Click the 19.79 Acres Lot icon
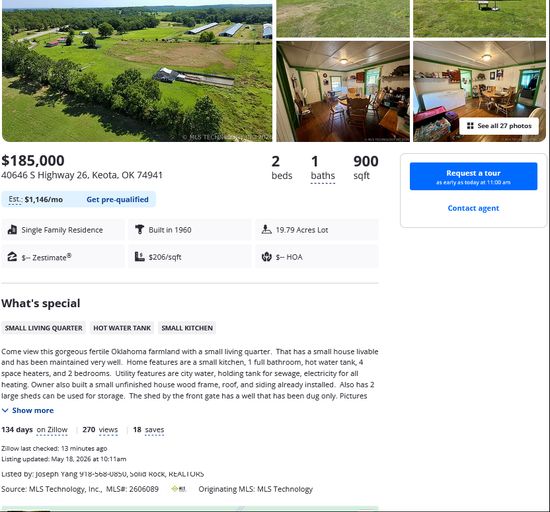This screenshot has width=550, height=512. [x=267, y=230]
